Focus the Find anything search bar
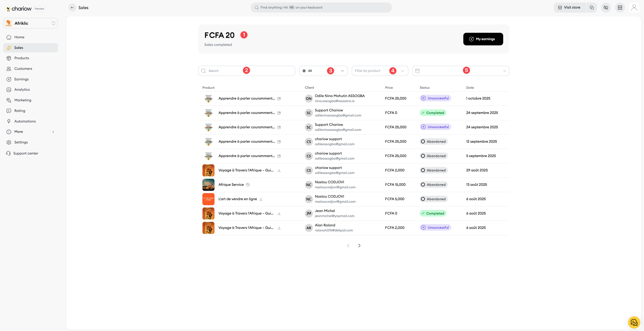 (x=321, y=8)
